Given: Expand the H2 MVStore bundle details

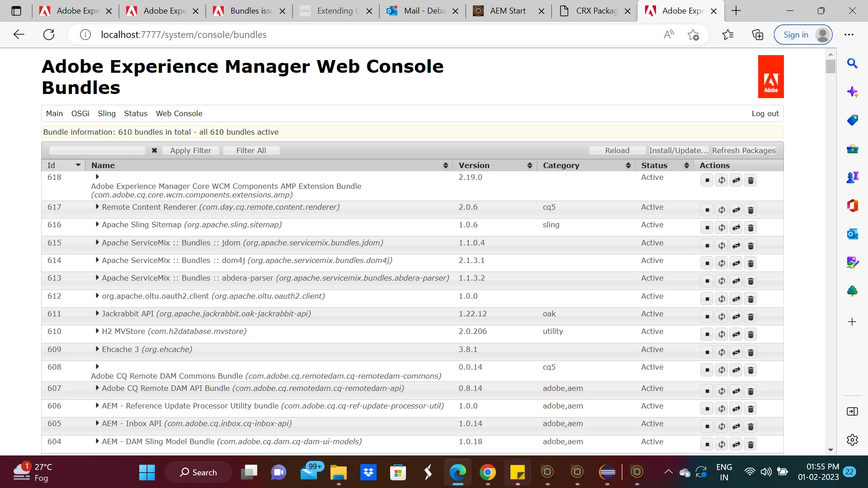Looking at the screenshot, I should (x=97, y=331).
